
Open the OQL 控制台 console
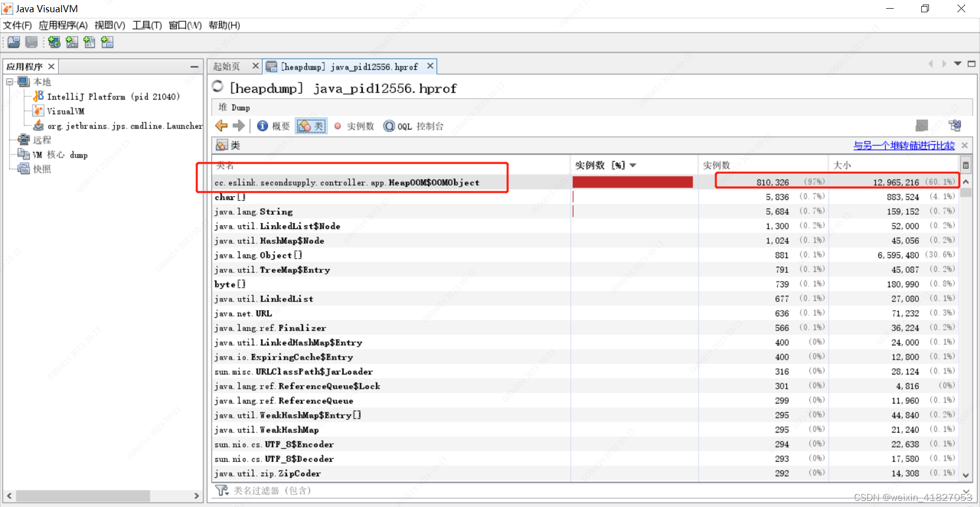(413, 126)
